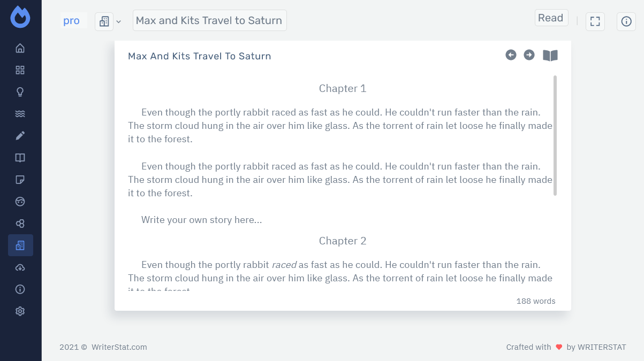Image resolution: width=644 pixels, height=361 pixels.
Task: Expand the building project dropdown
Action: click(x=104, y=21)
